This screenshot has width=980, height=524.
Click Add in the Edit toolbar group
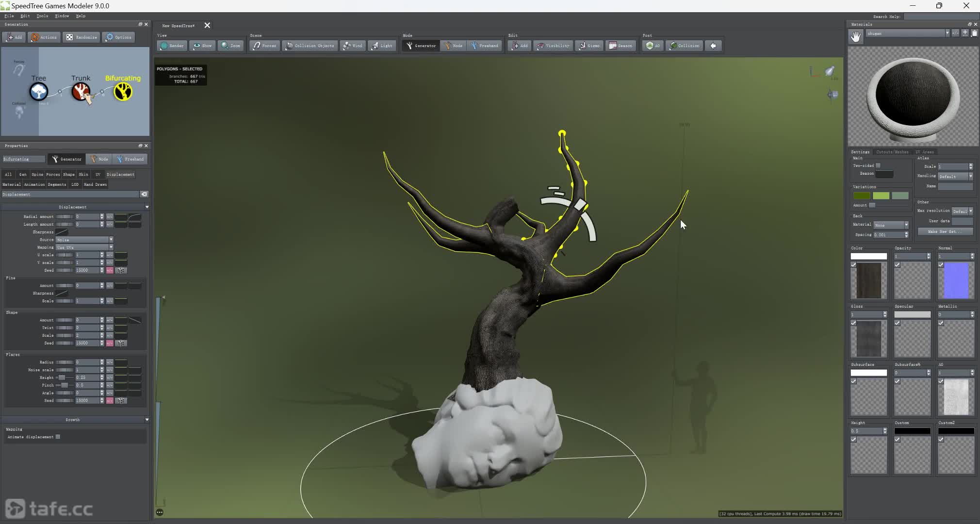(519, 46)
